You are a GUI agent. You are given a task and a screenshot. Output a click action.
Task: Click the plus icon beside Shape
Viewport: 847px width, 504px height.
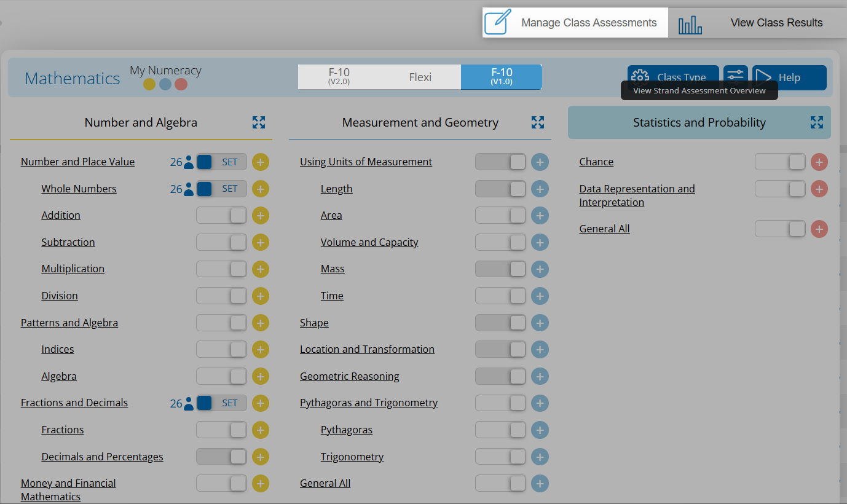(x=540, y=323)
